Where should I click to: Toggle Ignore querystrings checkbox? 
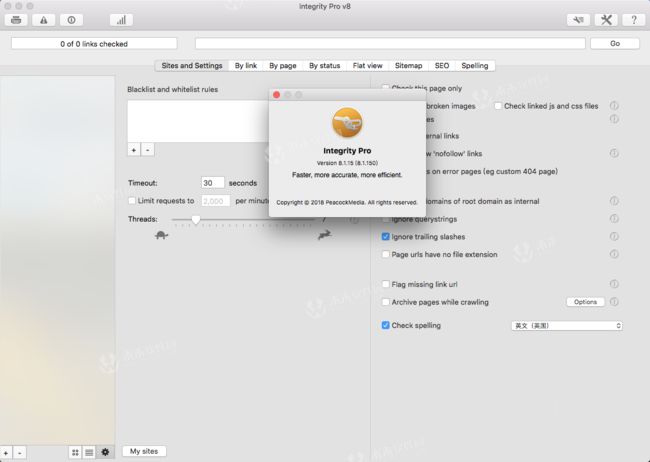click(386, 219)
